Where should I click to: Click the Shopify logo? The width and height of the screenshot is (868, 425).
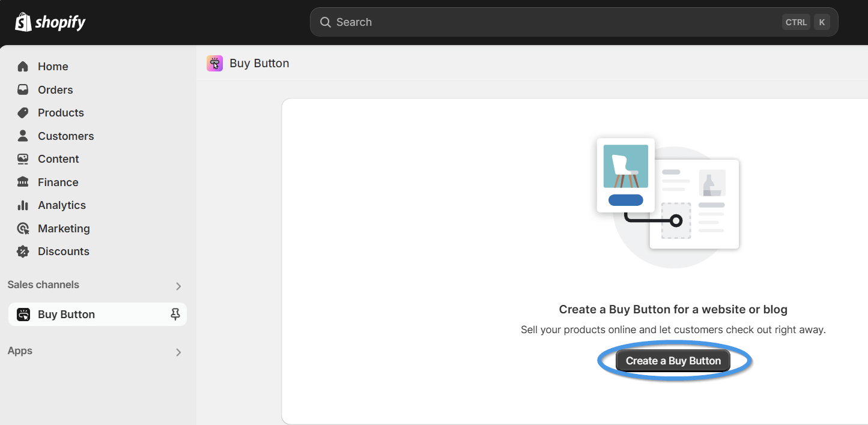tap(50, 22)
